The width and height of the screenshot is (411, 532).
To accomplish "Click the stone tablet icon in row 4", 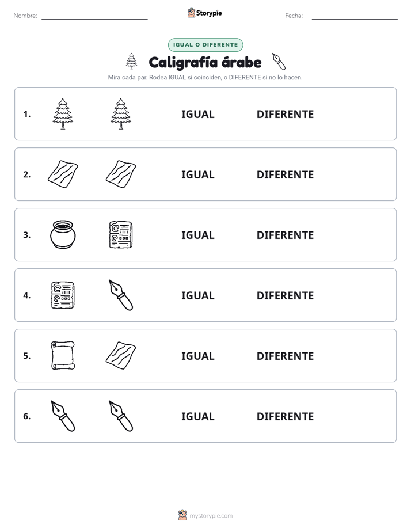I will click(x=63, y=295).
